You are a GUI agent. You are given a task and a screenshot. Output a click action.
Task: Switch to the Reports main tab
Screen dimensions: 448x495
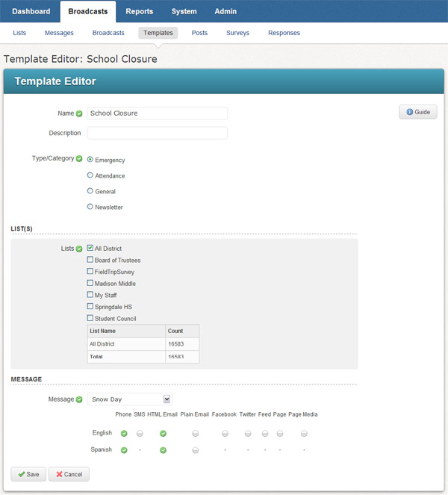[140, 11]
